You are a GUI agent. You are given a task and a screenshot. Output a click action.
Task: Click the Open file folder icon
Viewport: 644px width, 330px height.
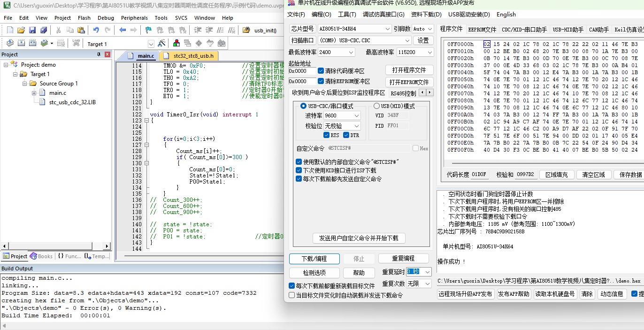(21, 30)
